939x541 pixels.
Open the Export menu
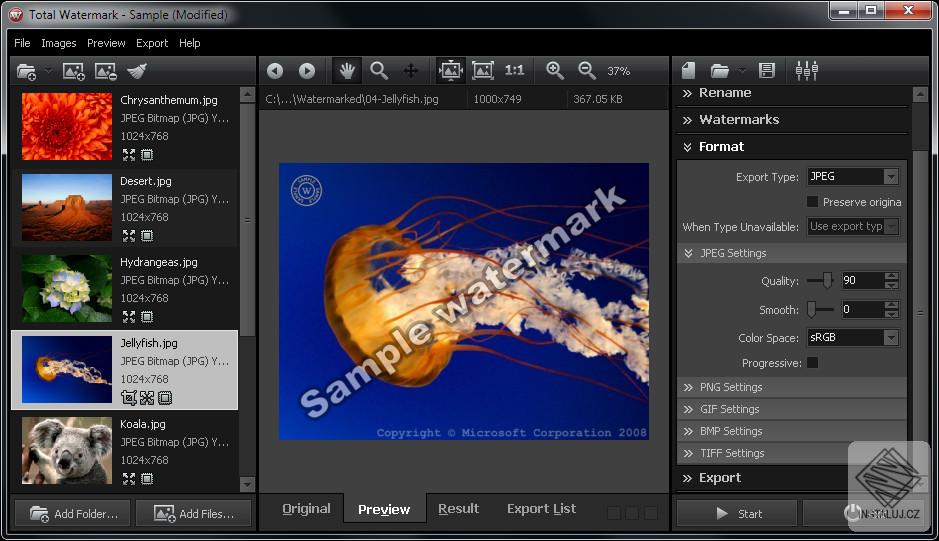(152, 43)
